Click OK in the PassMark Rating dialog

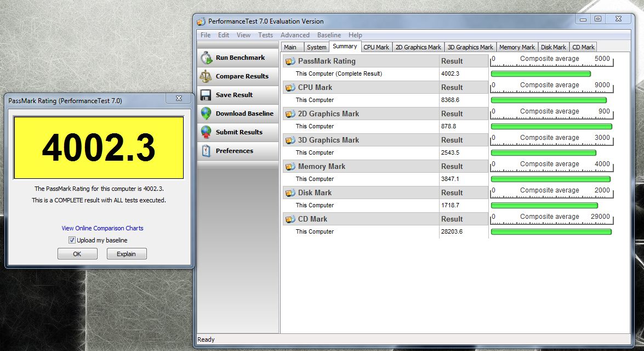point(77,254)
